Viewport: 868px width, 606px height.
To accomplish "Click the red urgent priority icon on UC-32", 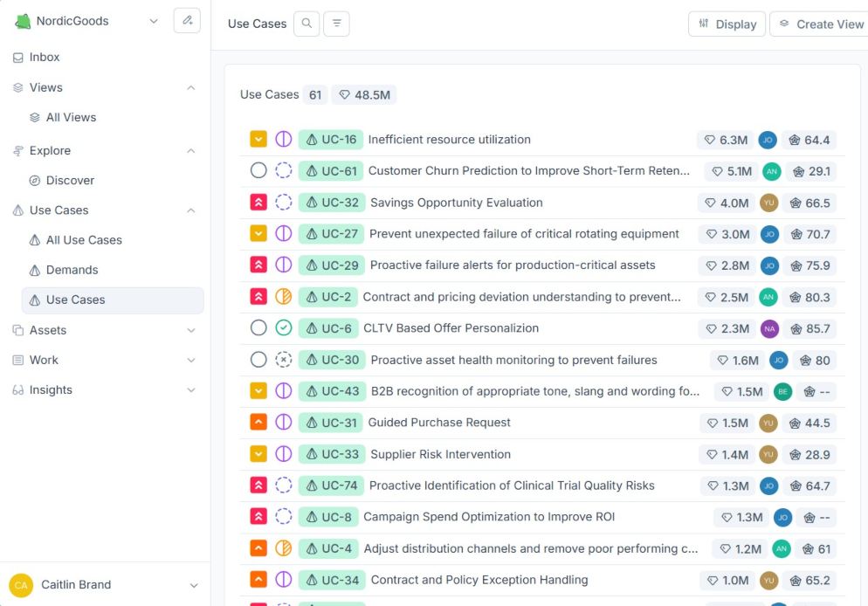I will [258, 202].
